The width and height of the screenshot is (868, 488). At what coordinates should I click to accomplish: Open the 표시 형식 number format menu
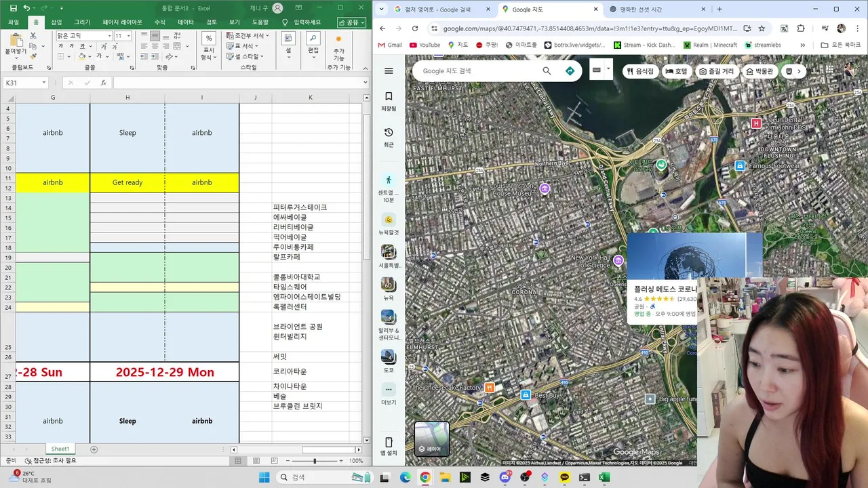208,46
